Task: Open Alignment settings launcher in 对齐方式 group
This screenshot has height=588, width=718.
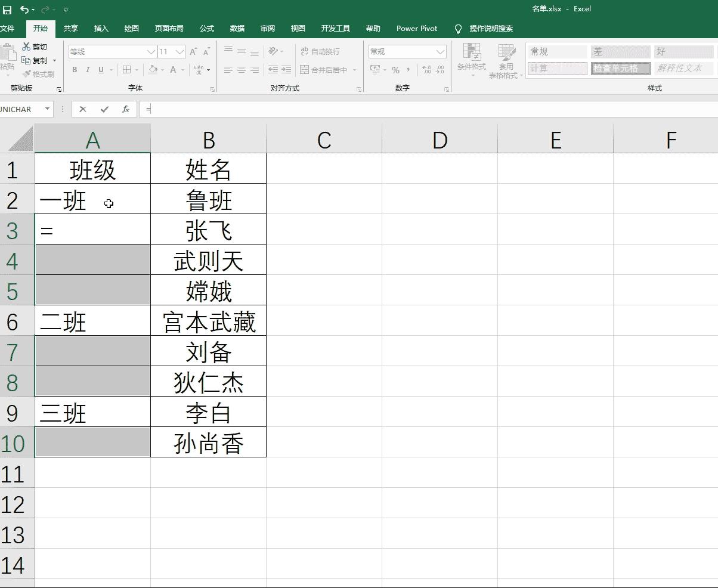Action: tap(359, 89)
